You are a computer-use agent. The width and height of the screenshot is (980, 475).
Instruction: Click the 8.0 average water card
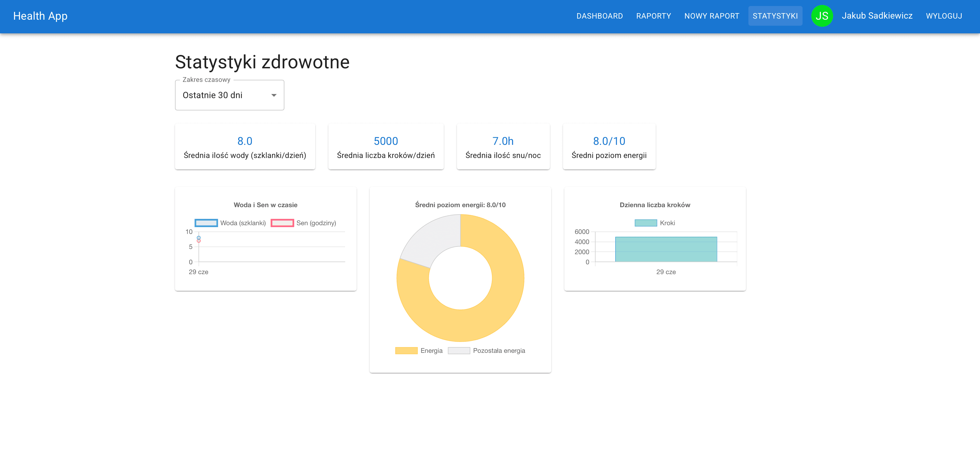(x=245, y=146)
